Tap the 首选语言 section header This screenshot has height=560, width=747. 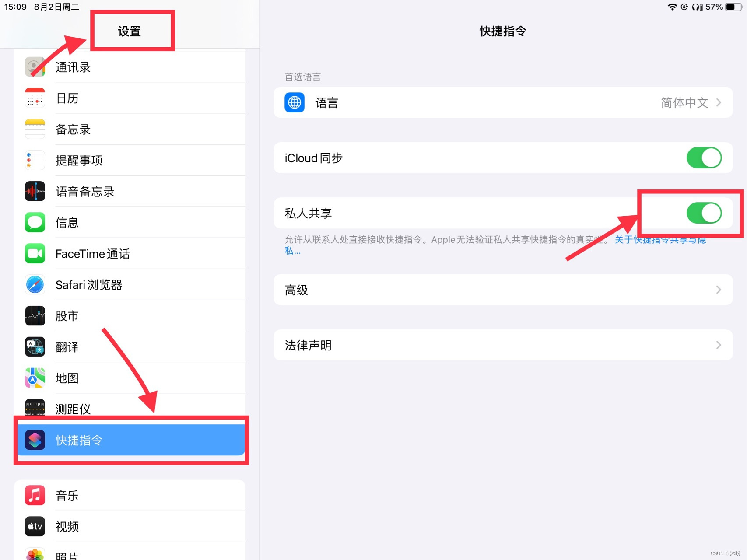[x=302, y=77]
